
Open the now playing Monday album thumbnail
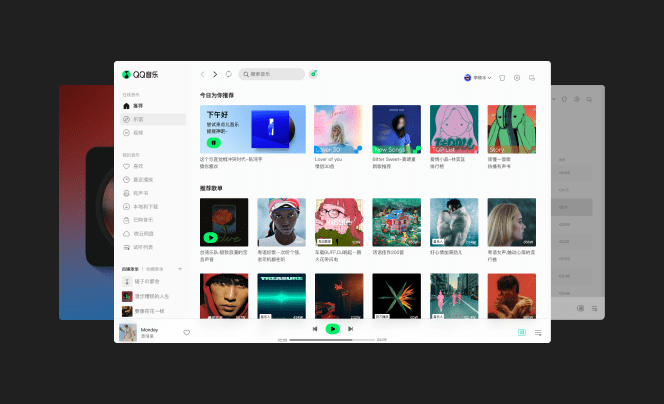[128, 332]
